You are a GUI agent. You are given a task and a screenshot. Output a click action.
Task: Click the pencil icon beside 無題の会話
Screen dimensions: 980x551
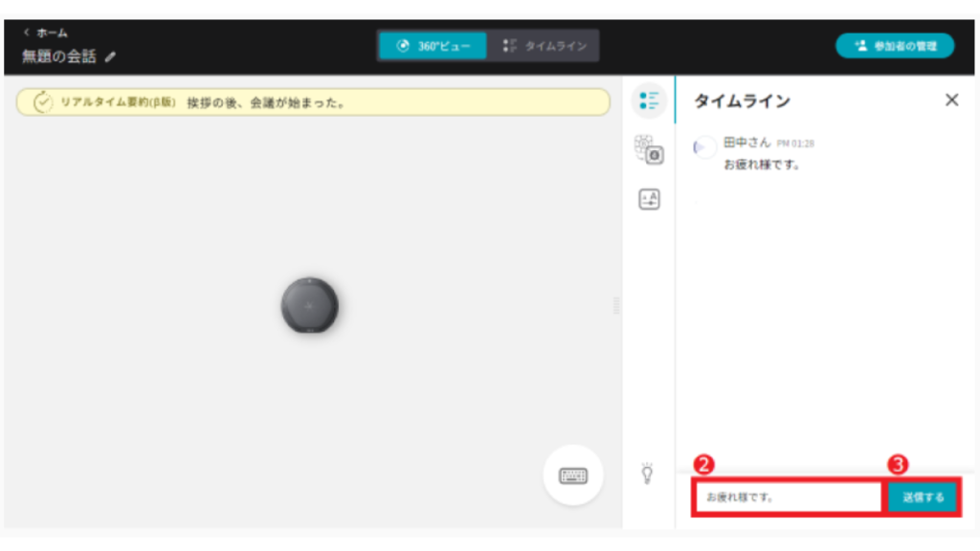(110, 57)
